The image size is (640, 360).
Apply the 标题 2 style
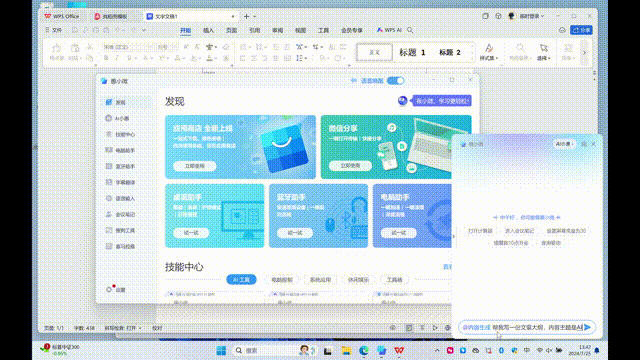450,52
